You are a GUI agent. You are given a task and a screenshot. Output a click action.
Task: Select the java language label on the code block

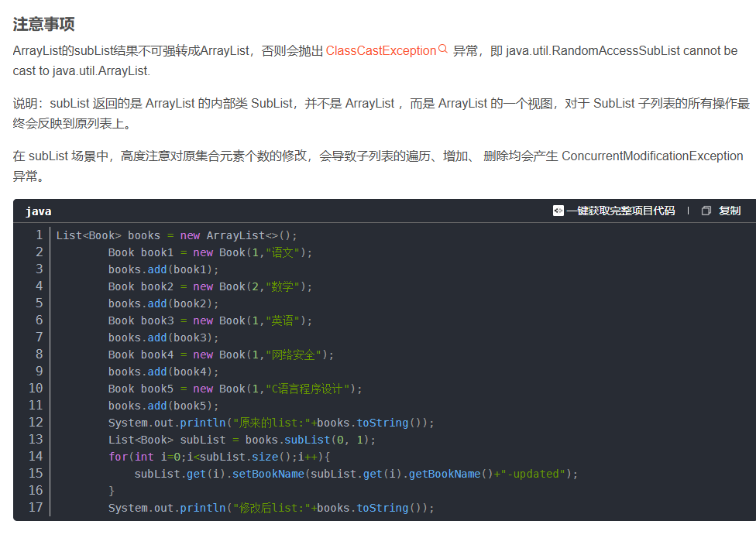tap(39, 211)
